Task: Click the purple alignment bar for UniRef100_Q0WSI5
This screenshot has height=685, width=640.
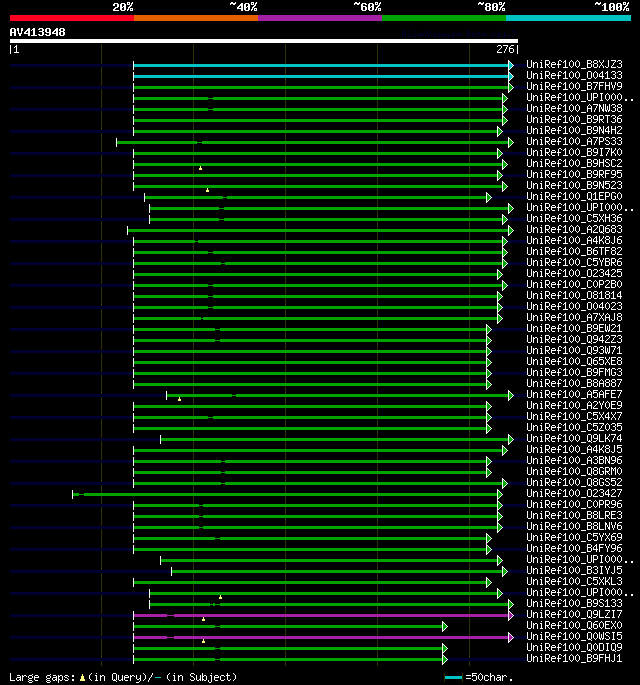Action: (321, 637)
